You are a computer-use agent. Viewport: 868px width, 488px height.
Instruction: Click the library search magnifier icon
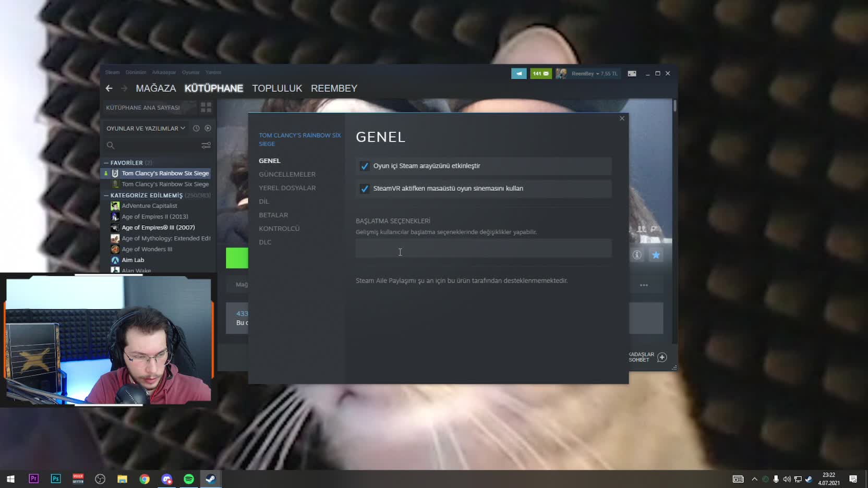point(111,145)
